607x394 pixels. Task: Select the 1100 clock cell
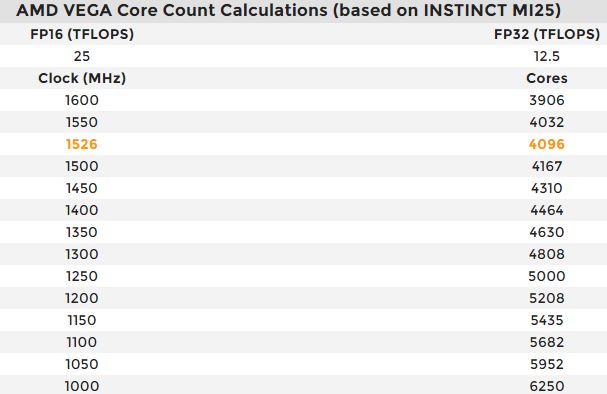tap(82, 342)
